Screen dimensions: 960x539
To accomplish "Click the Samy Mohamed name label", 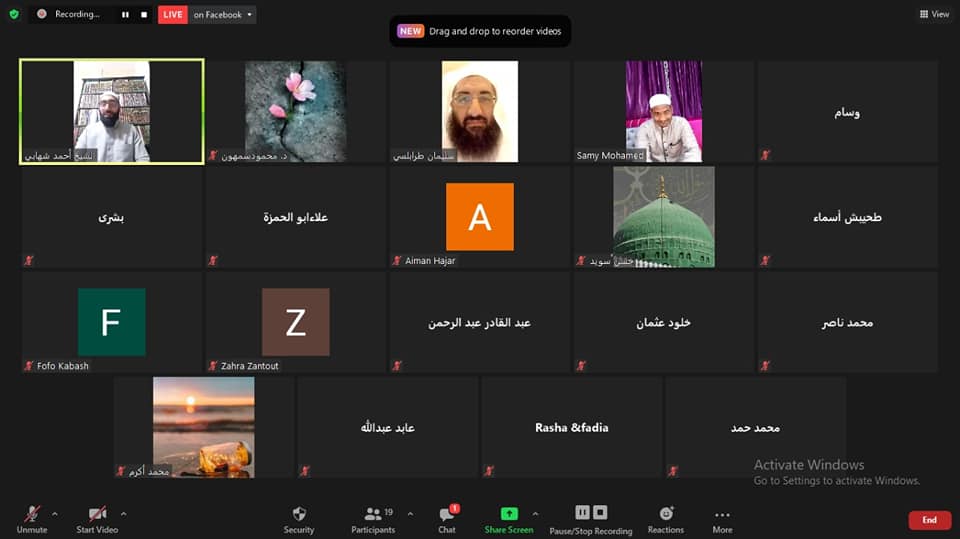I will 610,156.
